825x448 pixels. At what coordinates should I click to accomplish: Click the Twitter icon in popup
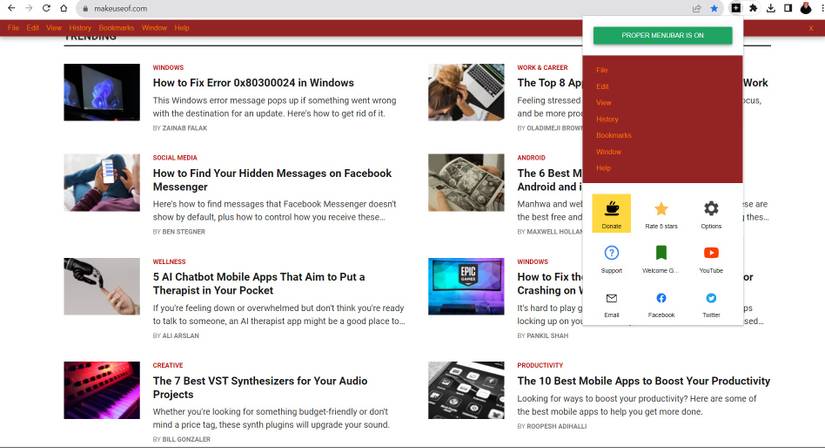click(711, 298)
